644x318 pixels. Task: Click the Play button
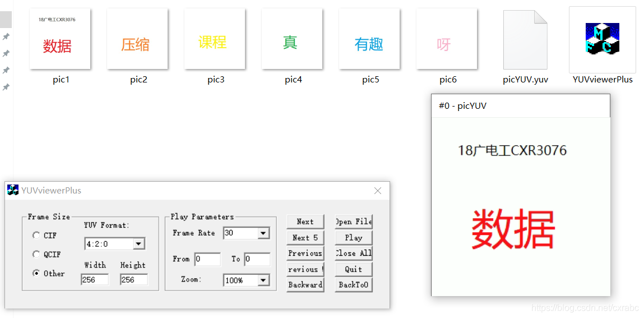click(354, 237)
